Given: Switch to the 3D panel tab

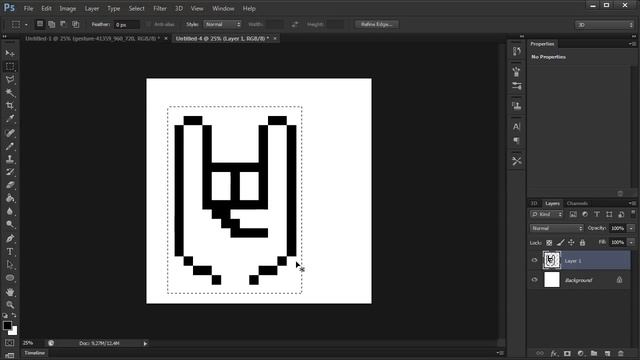Looking at the screenshot, I should point(534,203).
